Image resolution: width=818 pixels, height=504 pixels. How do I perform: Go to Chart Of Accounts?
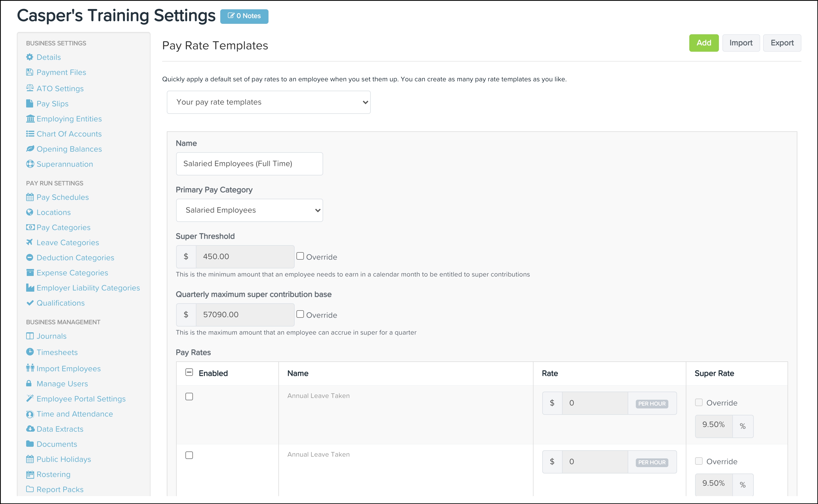point(69,134)
